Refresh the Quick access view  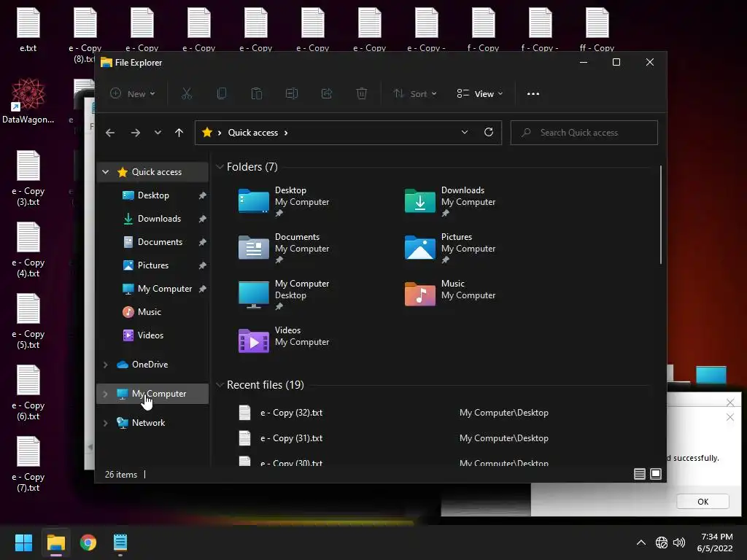488,133
